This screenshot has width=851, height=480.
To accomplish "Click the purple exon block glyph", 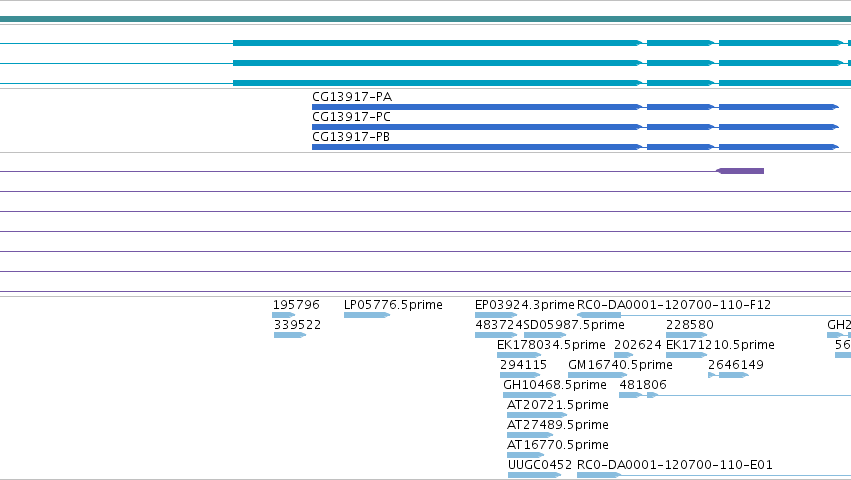I will pyautogui.click(x=740, y=171).
